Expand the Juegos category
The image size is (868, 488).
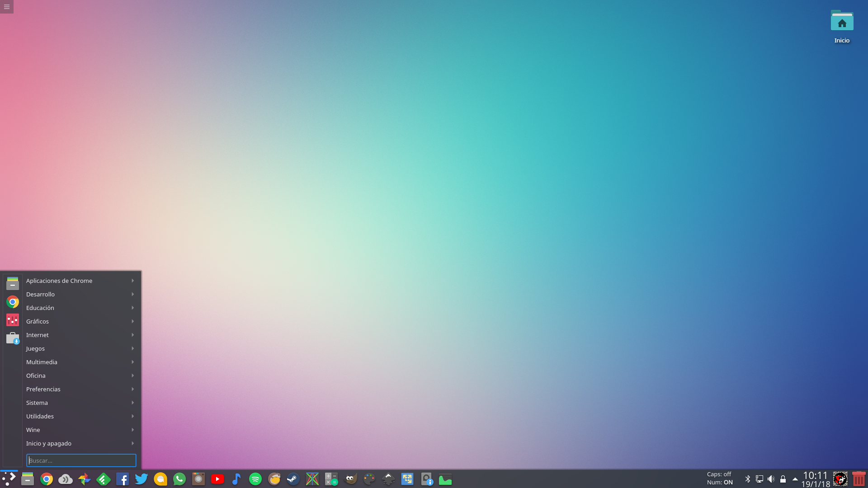(x=81, y=348)
